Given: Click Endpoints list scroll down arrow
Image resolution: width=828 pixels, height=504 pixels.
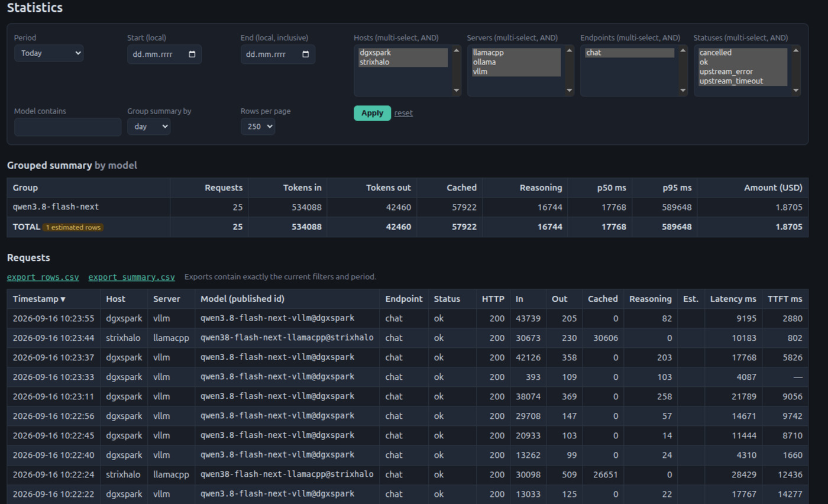Looking at the screenshot, I should (683, 91).
